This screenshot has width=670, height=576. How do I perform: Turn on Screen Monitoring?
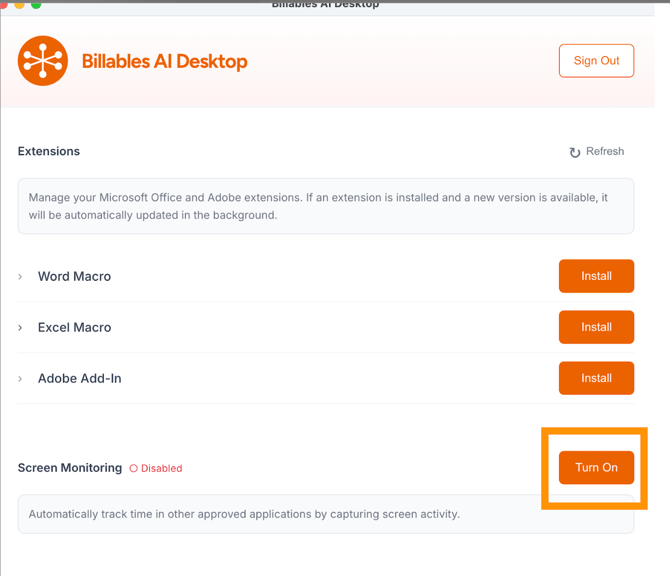pos(596,467)
